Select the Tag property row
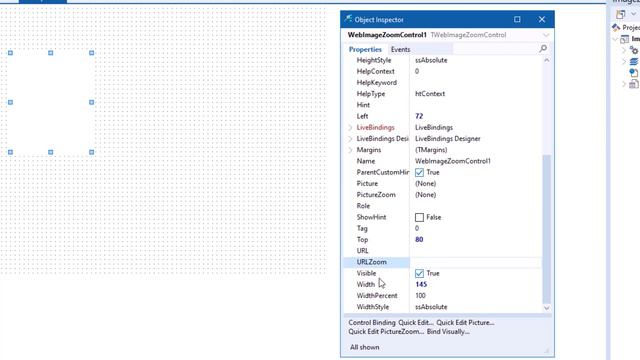Image resolution: width=640 pixels, height=360 pixels. pyautogui.click(x=443, y=229)
